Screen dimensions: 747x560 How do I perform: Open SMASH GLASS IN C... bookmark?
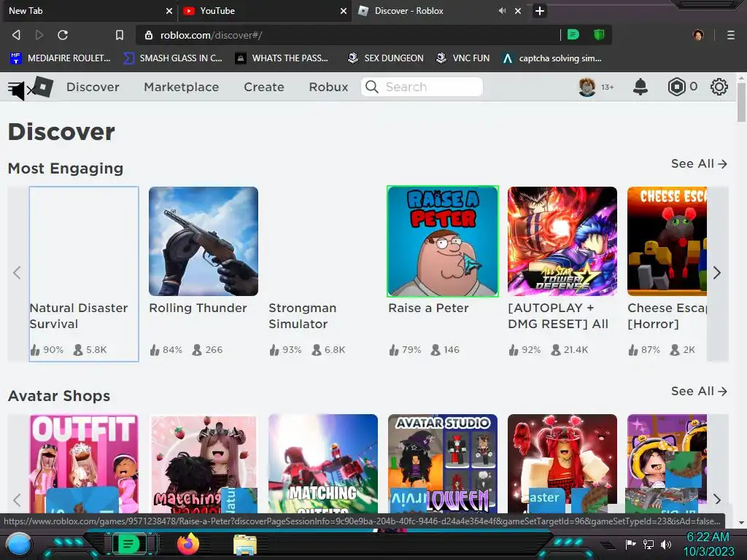(x=173, y=58)
